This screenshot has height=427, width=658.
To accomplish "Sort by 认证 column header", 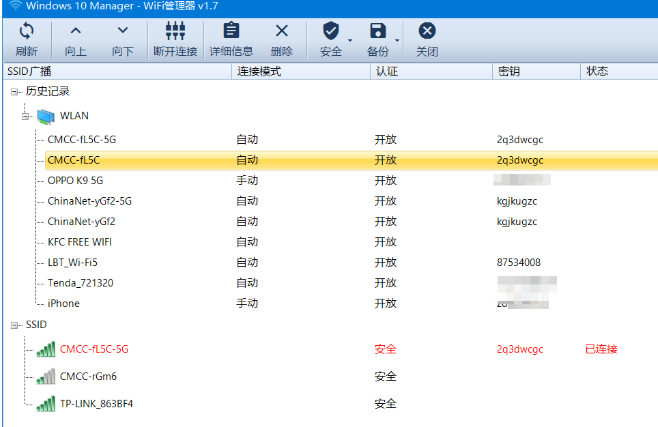I will coord(431,71).
